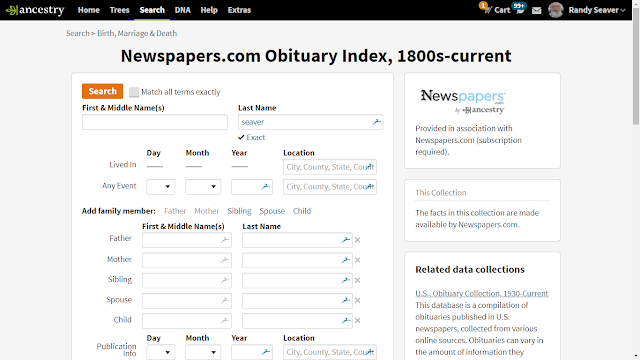Follow Birth, Marriage & Death breadcrumb
The image size is (640, 360).
click(x=137, y=33)
